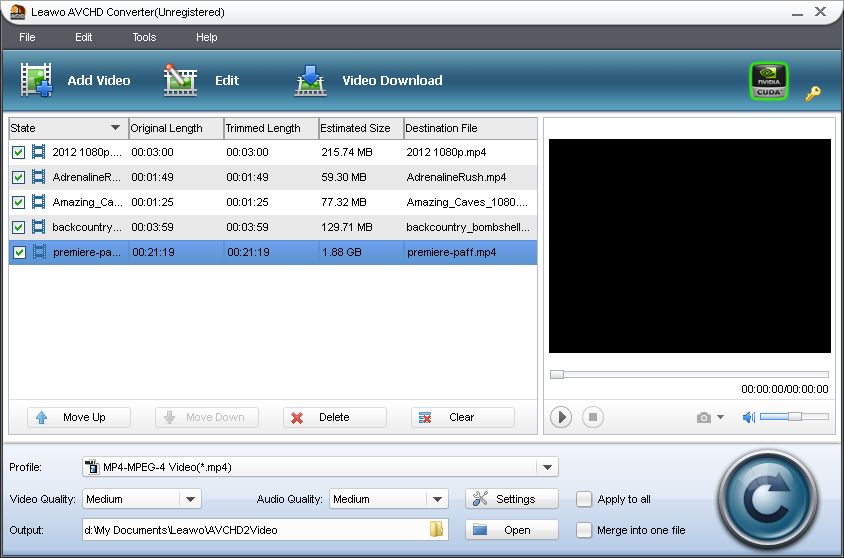
Task: Enable Merge into one file checkbox
Action: tap(584, 530)
